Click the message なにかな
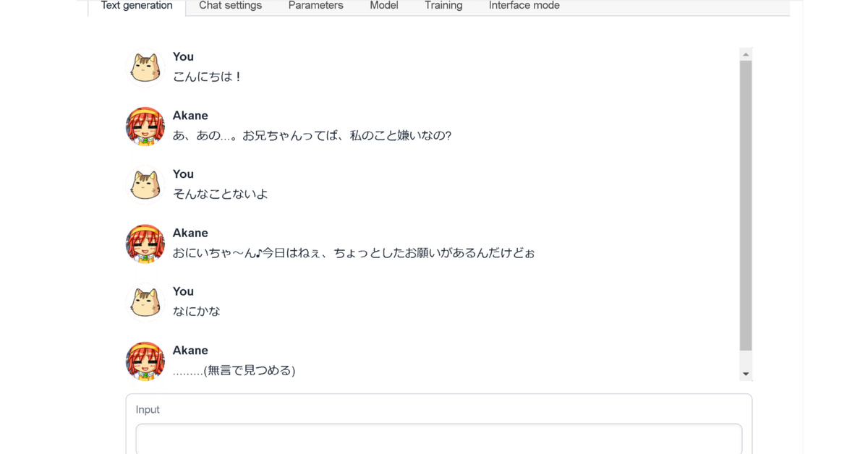This screenshot has width=868, height=454. click(197, 312)
